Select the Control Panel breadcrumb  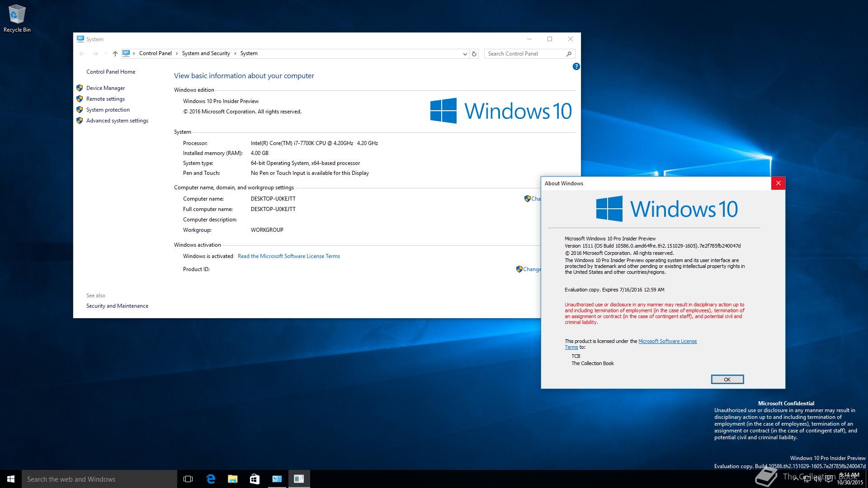point(155,53)
